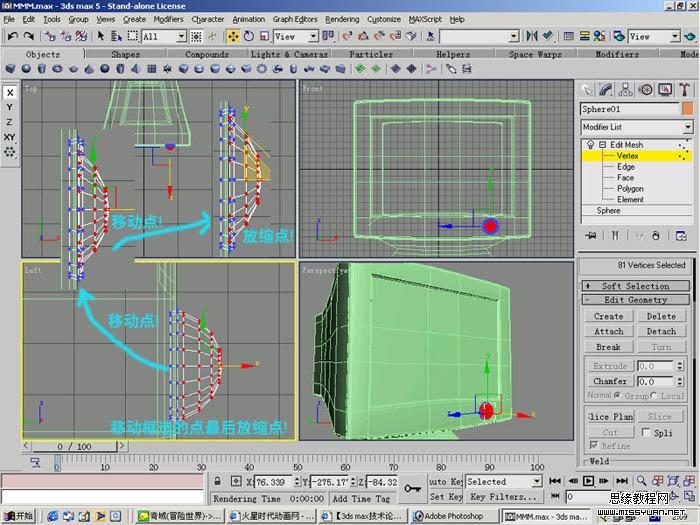Viewport: 700px width, 525px height.
Task: Open the named selection sets dropdown
Action: pyautogui.click(x=514, y=36)
